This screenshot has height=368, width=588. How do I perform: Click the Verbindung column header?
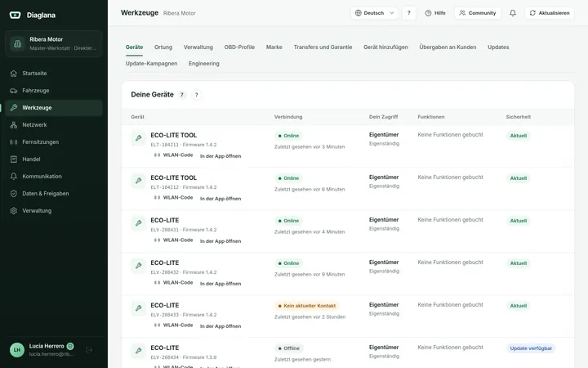tap(288, 117)
